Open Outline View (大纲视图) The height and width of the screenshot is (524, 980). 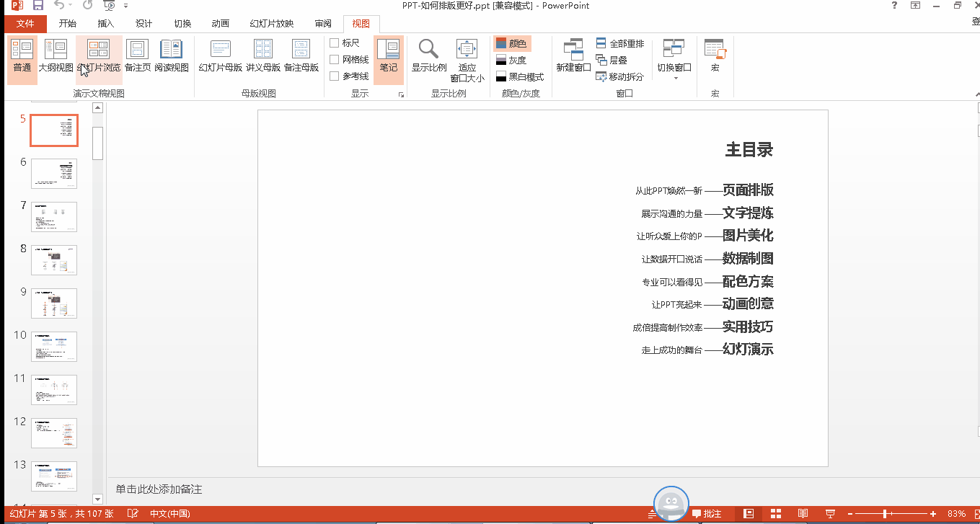tap(56, 57)
